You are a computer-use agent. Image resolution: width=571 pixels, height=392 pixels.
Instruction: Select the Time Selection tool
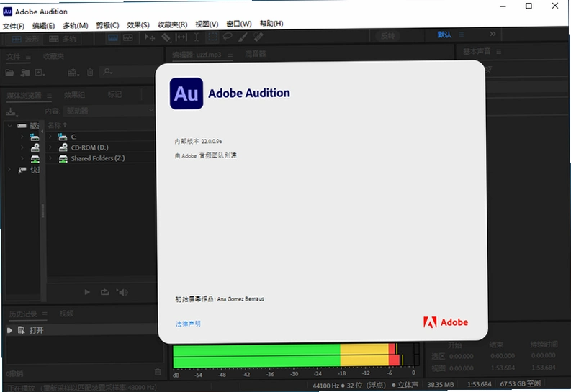point(197,37)
